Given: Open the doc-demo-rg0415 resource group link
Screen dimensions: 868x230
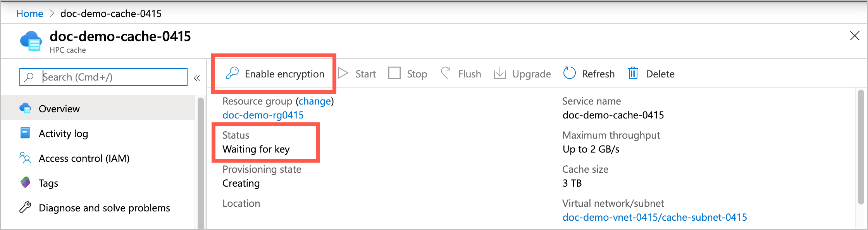Looking at the screenshot, I should pos(263,115).
